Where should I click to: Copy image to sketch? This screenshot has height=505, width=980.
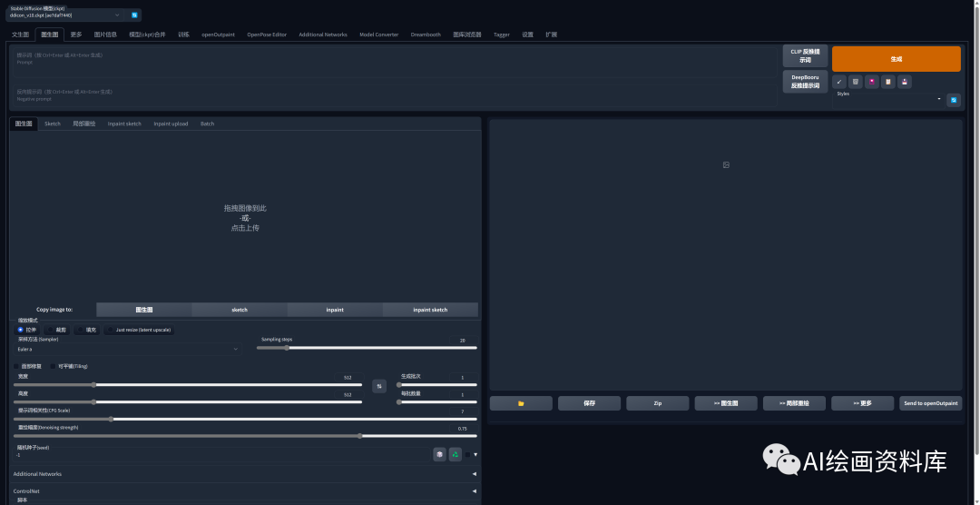[x=240, y=310]
